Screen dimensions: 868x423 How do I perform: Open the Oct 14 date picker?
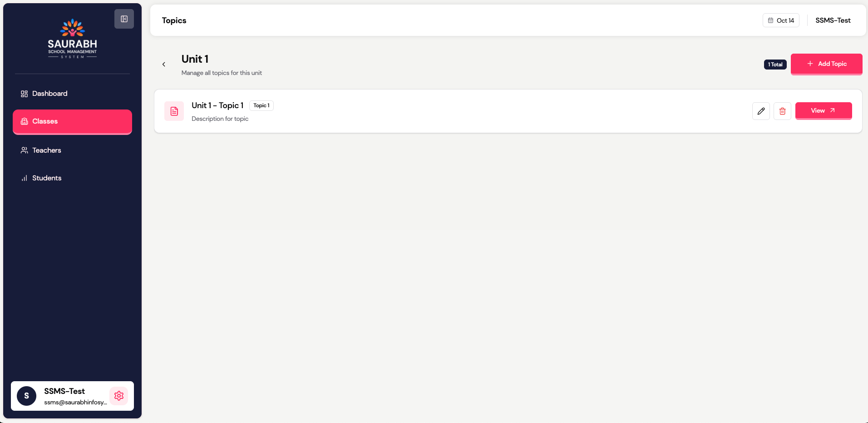pos(781,20)
